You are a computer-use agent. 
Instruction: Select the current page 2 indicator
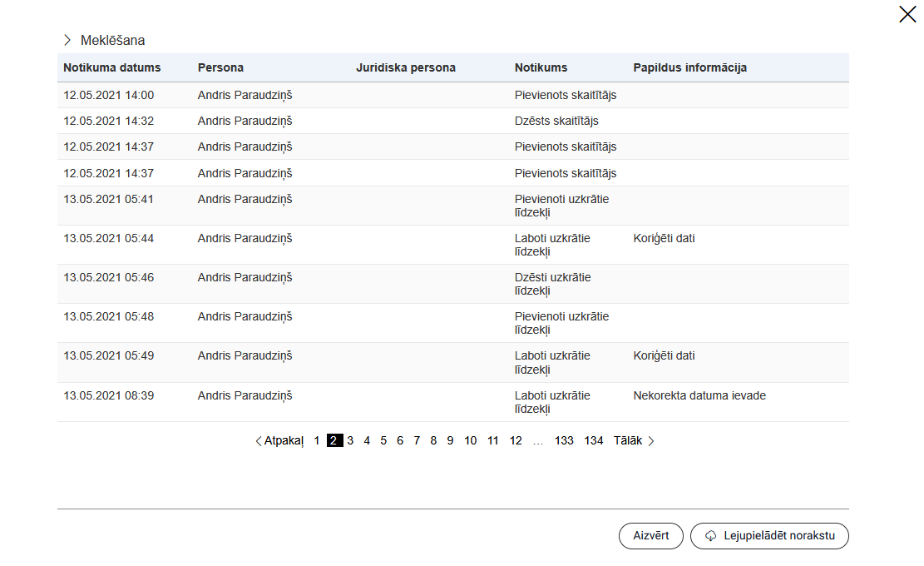point(334,441)
